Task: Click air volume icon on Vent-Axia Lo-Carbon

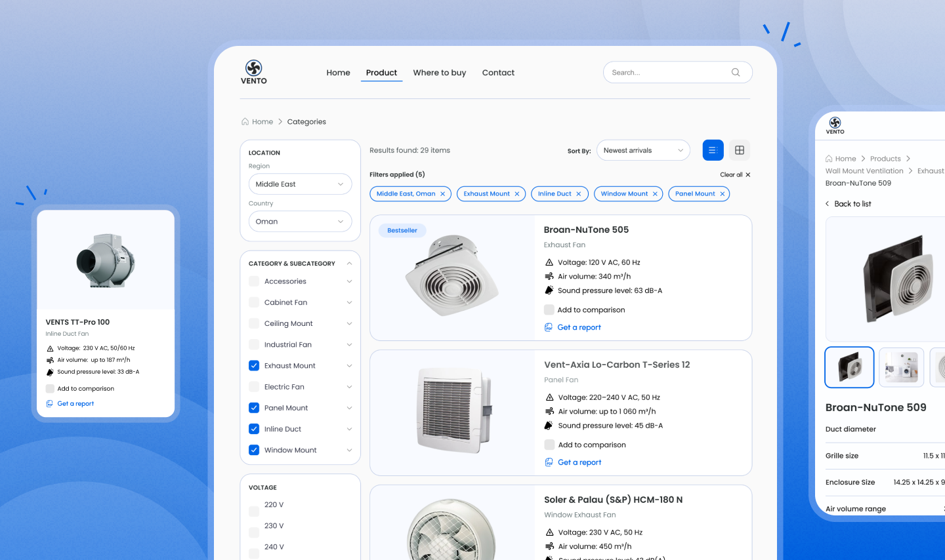Action: pyautogui.click(x=550, y=411)
